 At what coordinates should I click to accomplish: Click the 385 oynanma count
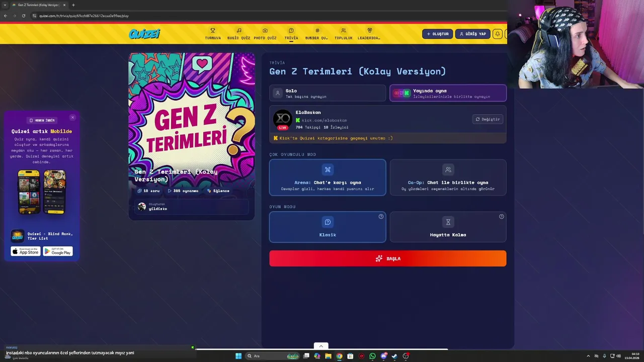tap(183, 191)
